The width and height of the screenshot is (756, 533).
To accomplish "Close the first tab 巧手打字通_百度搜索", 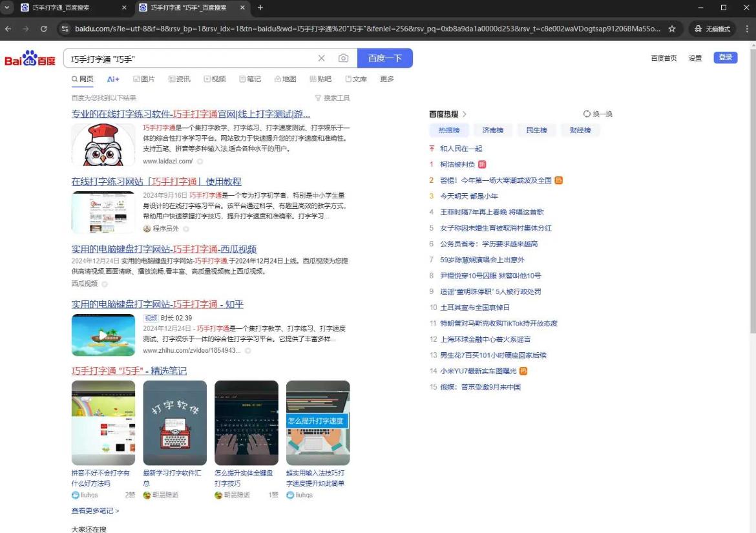I will coord(124,8).
